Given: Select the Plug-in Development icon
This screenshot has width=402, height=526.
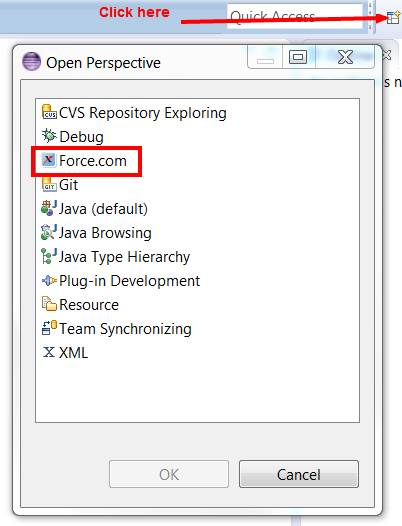Looking at the screenshot, I should 49,280.
